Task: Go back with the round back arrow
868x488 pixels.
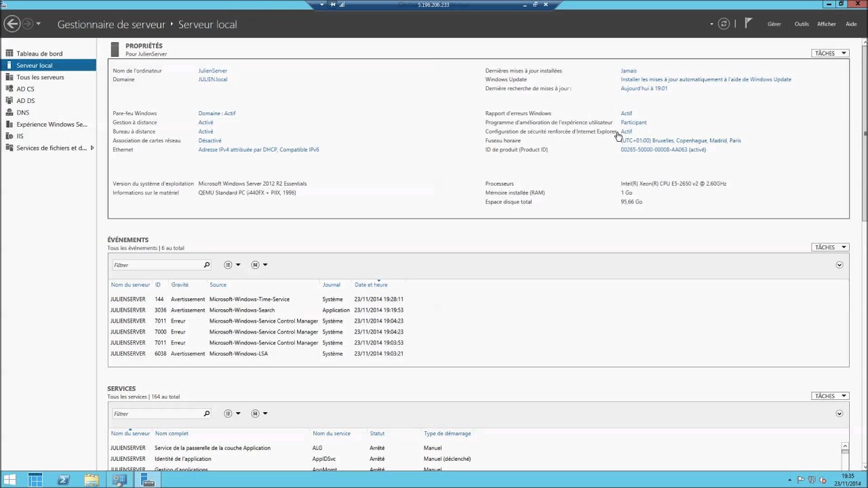Action: 12,24
